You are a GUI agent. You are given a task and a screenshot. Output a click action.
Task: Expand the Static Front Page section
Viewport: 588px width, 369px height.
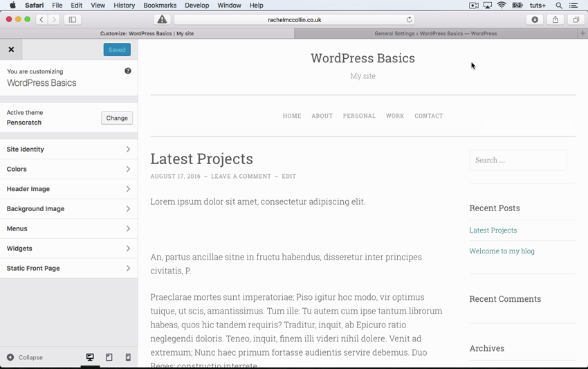[68, 268]
